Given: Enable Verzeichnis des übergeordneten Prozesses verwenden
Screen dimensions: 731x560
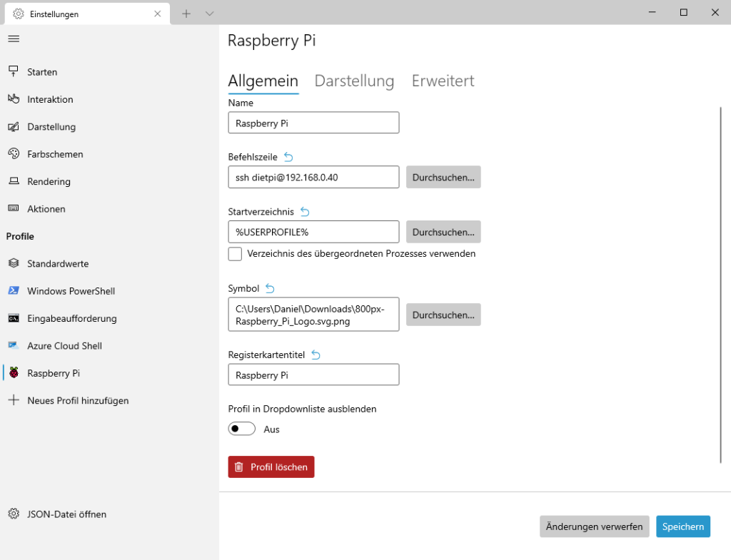Looking at the screenshot, I should click(x=235, y=254).
